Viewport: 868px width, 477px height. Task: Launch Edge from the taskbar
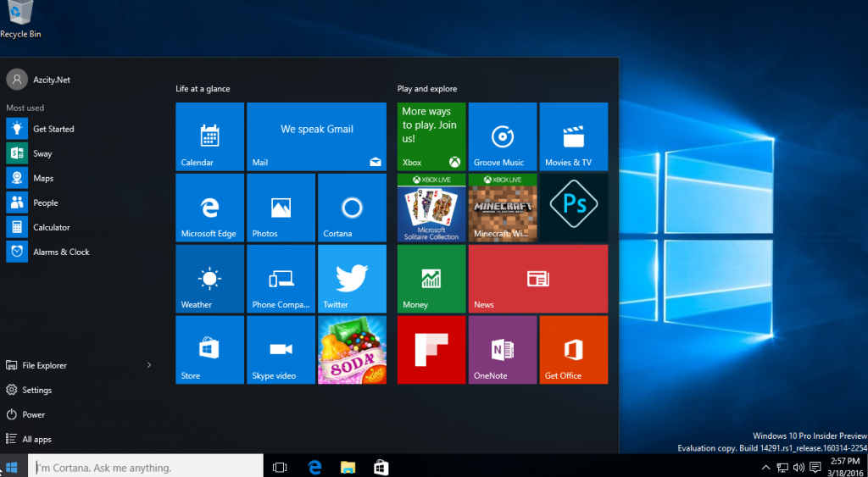click(314, 468)
